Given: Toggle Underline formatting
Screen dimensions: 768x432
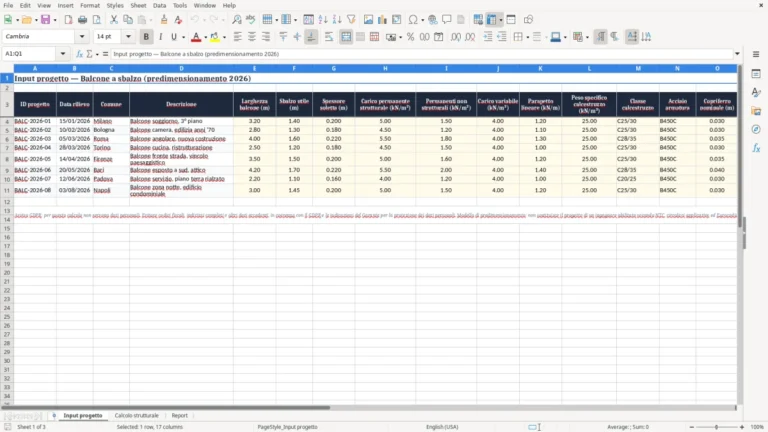Looking at the screenshot, I should click(173, 37).
